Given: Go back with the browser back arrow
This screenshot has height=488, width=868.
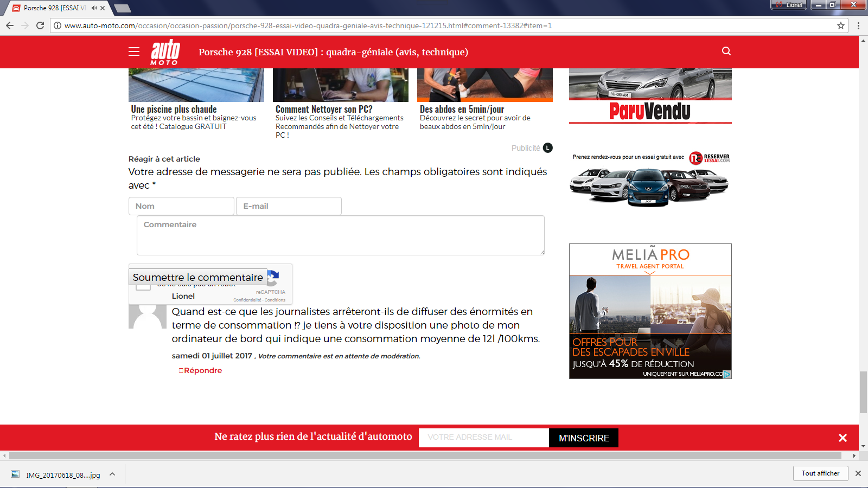Looking at the screenshot, I should (x=10, y=25).
